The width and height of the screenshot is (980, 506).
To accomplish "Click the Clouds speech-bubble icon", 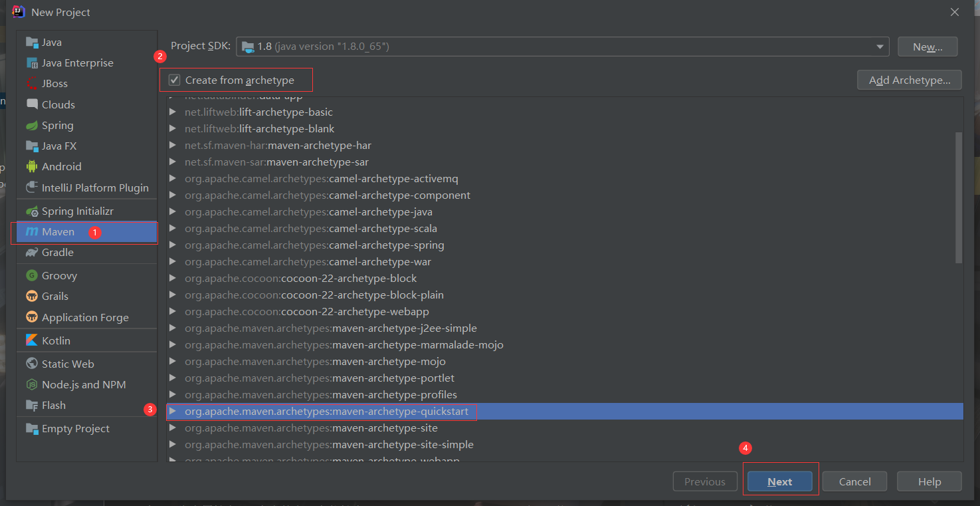I will (x=32, y=104).
